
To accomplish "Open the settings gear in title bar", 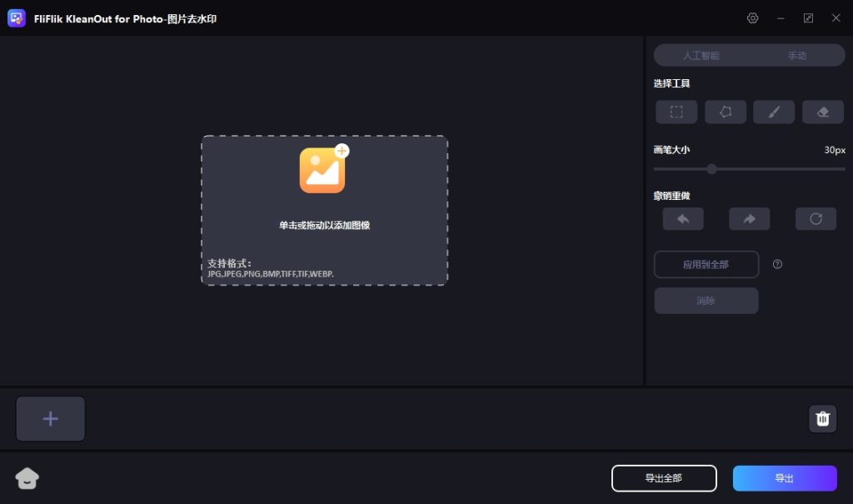I will 753,18.
